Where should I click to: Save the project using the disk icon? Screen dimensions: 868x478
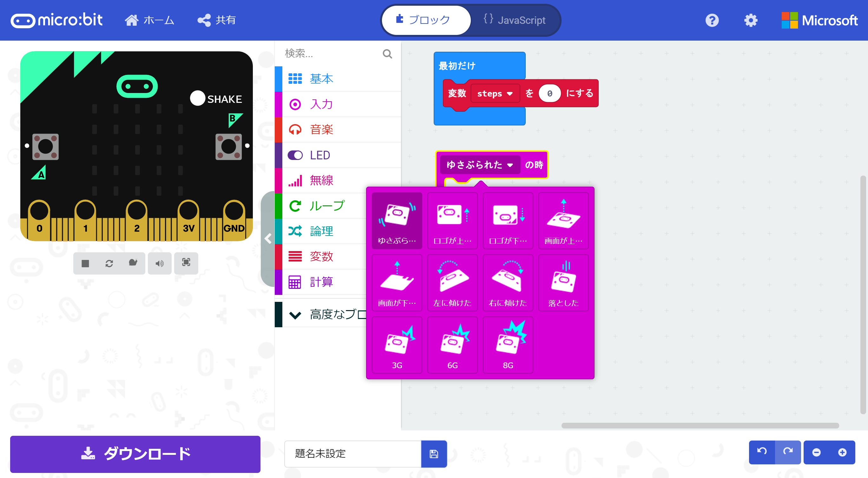click(x=434, y=454)
